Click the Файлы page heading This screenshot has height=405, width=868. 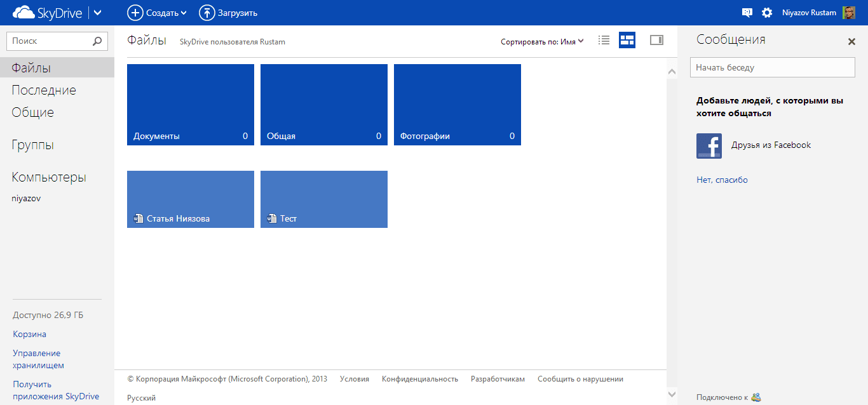(147, 41)
